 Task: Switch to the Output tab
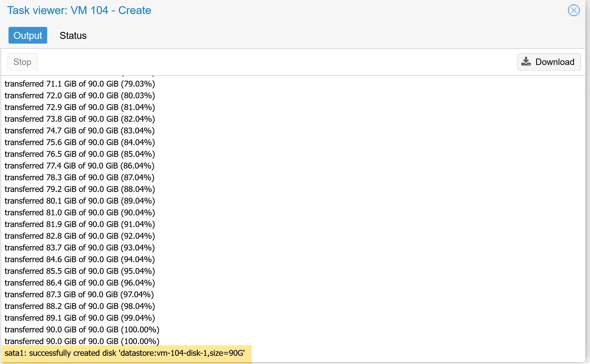[x=28, y=35]
